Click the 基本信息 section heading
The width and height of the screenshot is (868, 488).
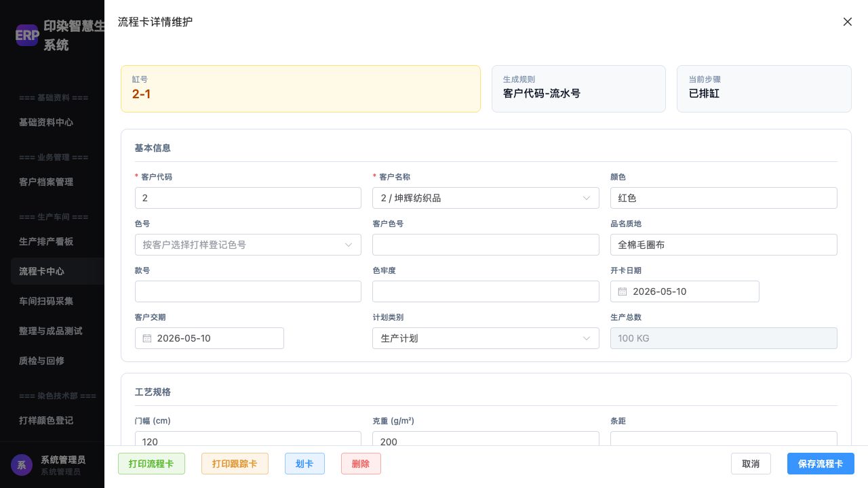click(153, 148)
